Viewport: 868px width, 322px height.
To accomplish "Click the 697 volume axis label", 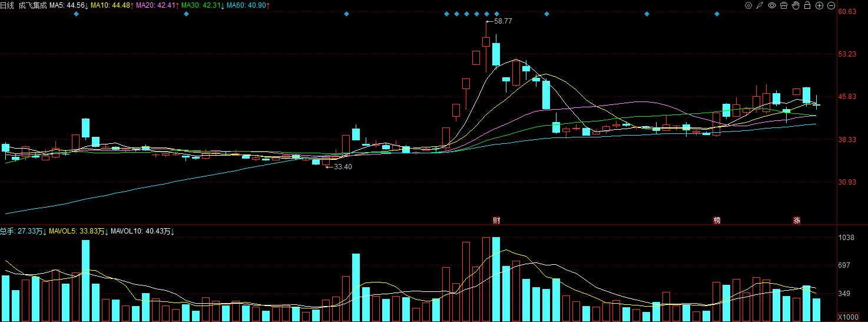I will 844,265.
